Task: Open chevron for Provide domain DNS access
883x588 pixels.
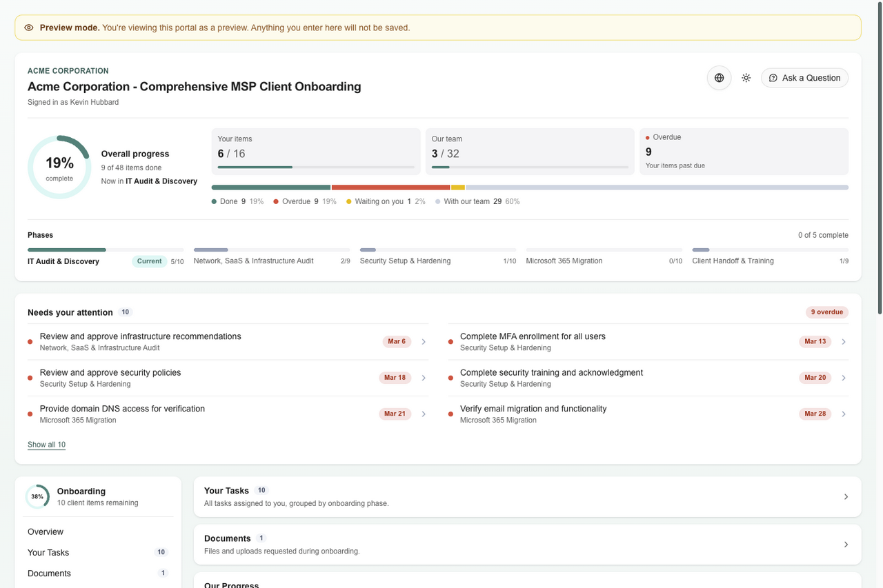Action: [x=424, y=414]
